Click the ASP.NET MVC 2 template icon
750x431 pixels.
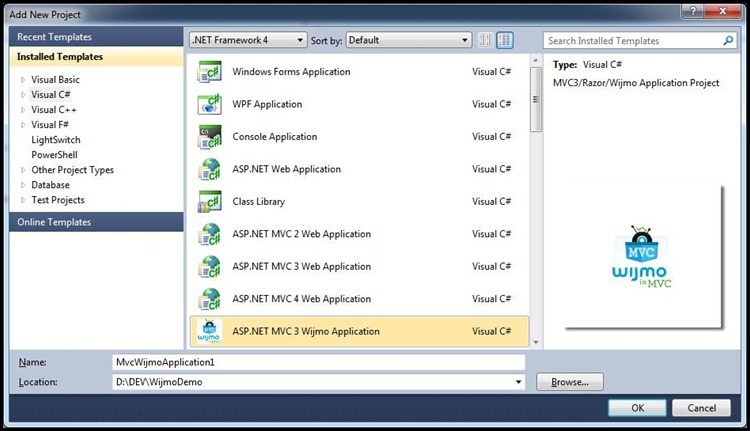[x=210, y=234]
